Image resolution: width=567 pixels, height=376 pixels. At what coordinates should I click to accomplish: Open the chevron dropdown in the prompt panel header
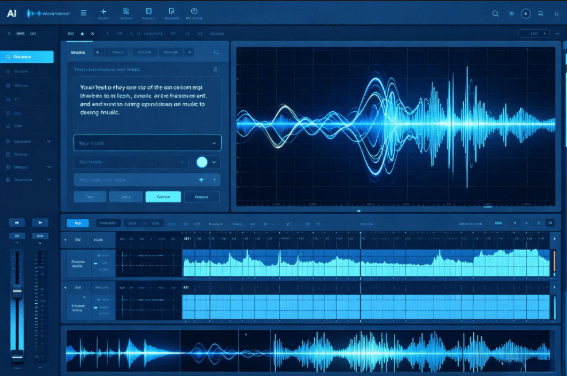tap(189, 52)
